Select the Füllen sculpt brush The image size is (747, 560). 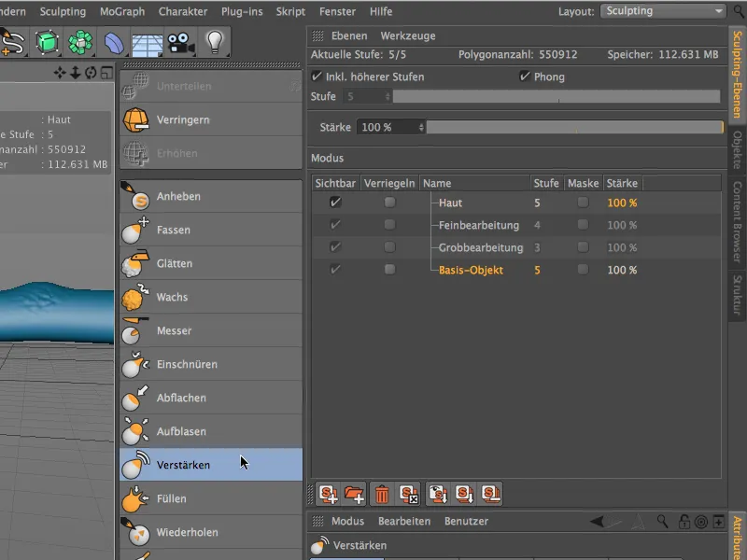pos(211,498)
